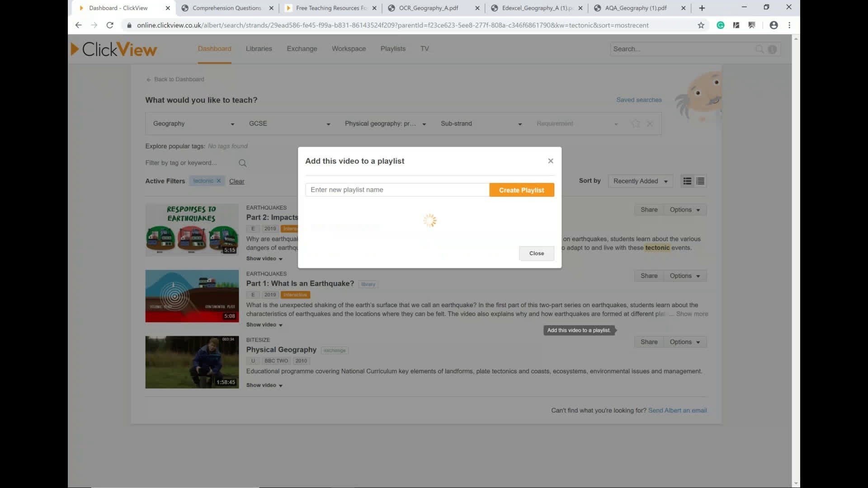The height and width of the screenshot is (488, 868).
Task: Remove the tectonic filter tag
Action: [219, 181]
